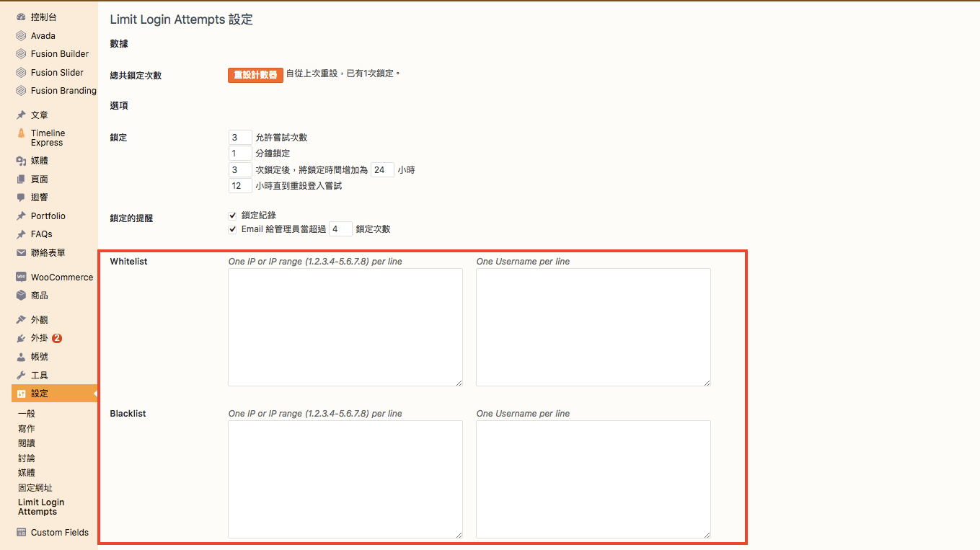Click the 24 小時 lockout duration field
Image resolution: width=980 pixels, height=550 pixels.
(382, 170)
